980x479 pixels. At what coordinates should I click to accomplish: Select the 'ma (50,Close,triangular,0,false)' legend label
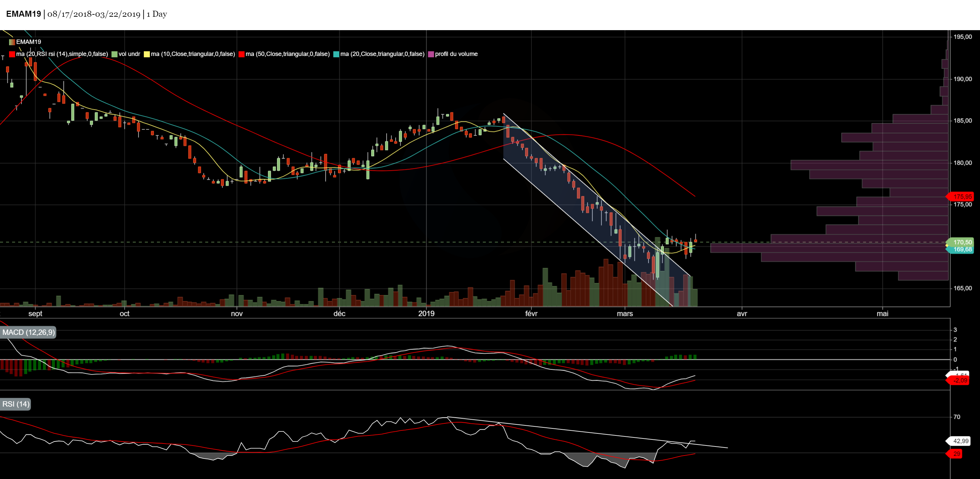288,54
